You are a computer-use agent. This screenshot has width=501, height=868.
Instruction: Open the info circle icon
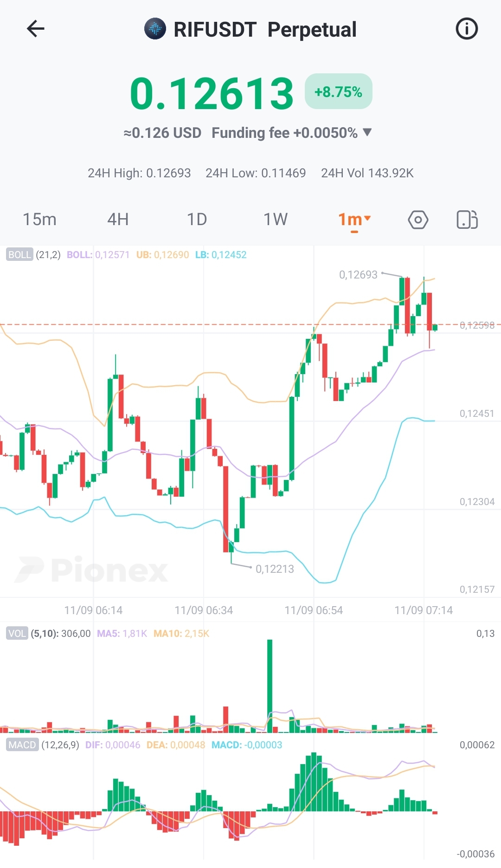[x=467, y=29]
